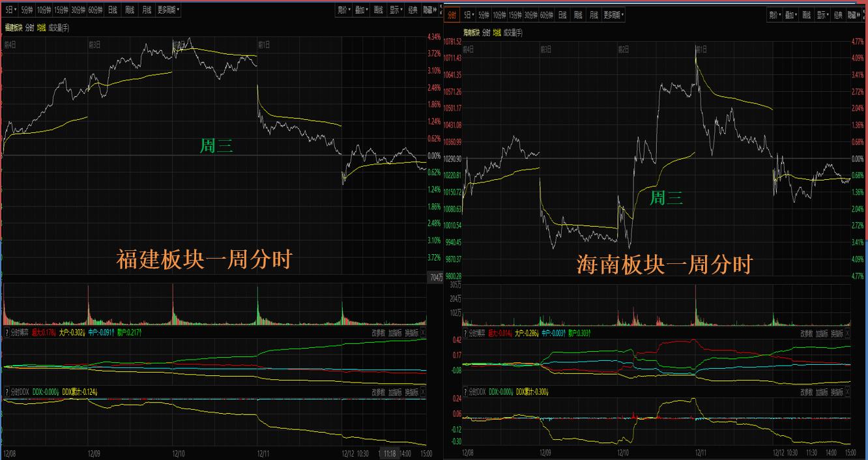Image resolution: width=868 pixels, height=460 pixels.
Task: Click 改参数 in Fujian 分时博弈 panel
Action: pyautogui.click(x=378, y=332)
